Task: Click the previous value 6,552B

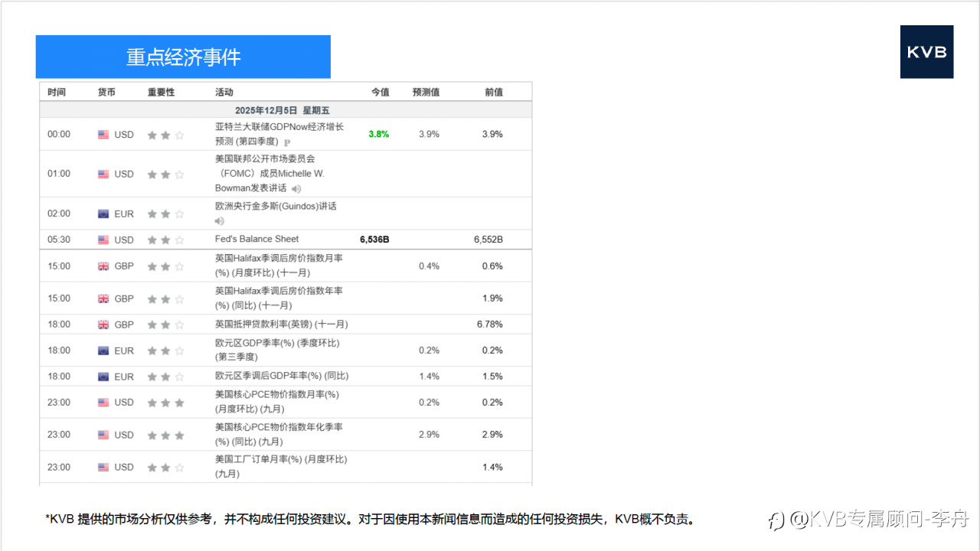Action: tap(488, 240)
